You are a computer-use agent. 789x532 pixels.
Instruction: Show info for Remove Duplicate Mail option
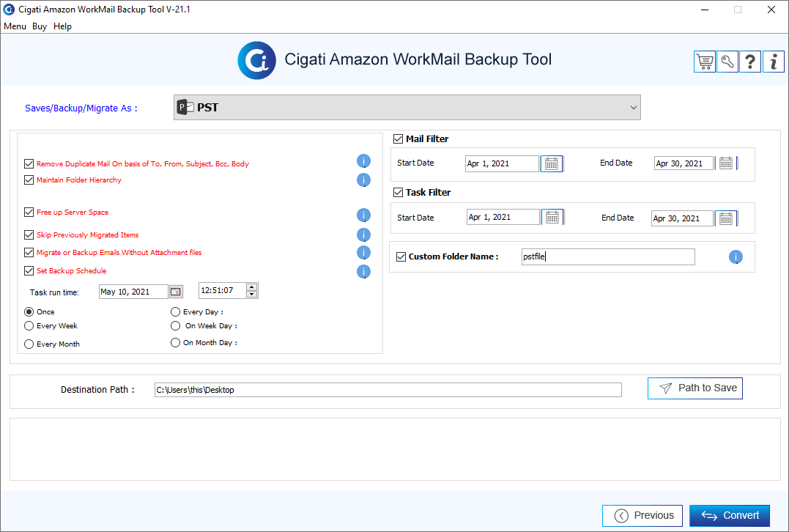363,161
